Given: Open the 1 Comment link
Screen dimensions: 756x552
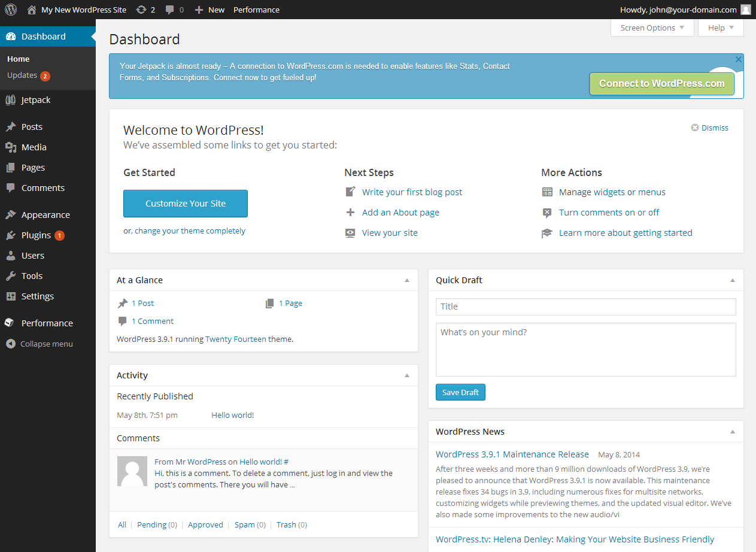Looking at the screenshot, I should [153, 321].
